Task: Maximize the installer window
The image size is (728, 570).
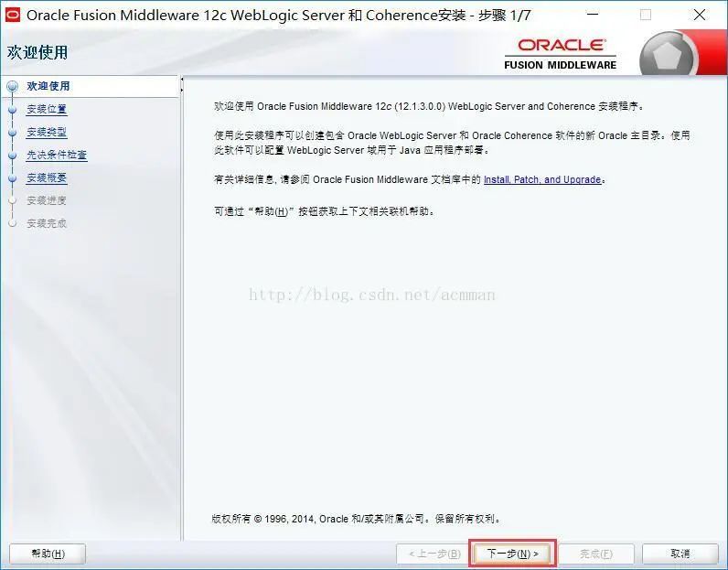Action: pyautogui.click(x=646, y=15)
